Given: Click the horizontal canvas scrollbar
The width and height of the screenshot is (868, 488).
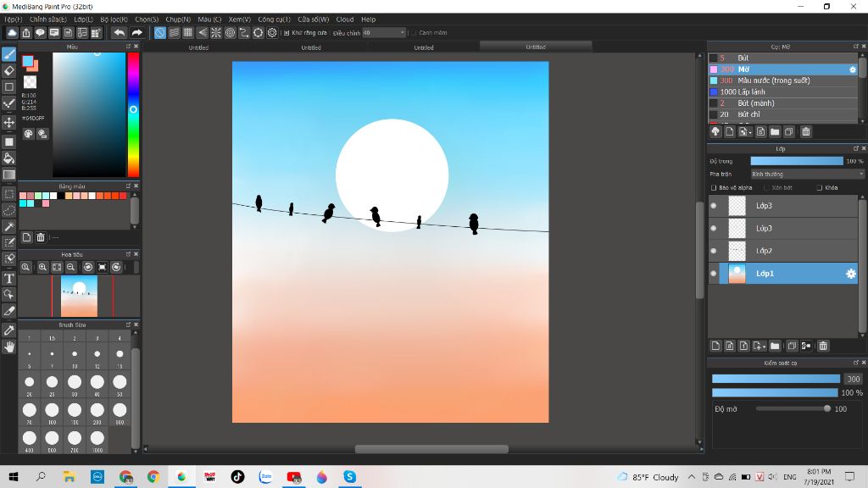Looking at the screenshot, I should click(x=431, y=449).
